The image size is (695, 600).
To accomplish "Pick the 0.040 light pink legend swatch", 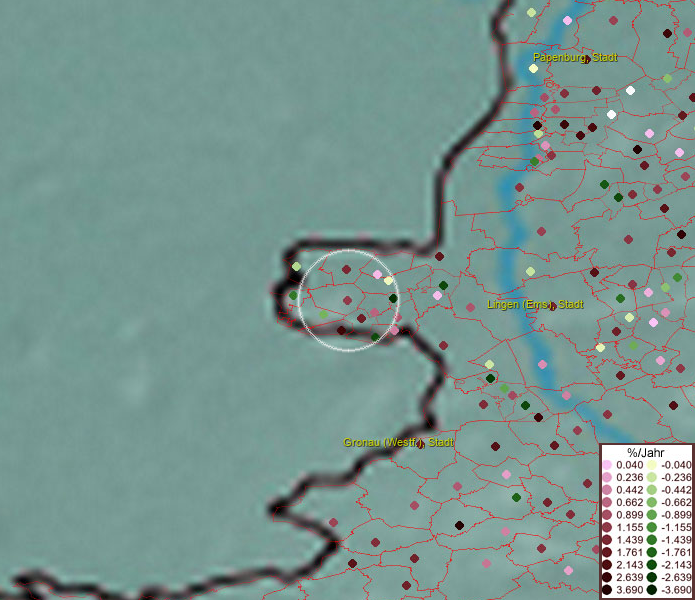I will pyautogui.click(x=606, y=465).
